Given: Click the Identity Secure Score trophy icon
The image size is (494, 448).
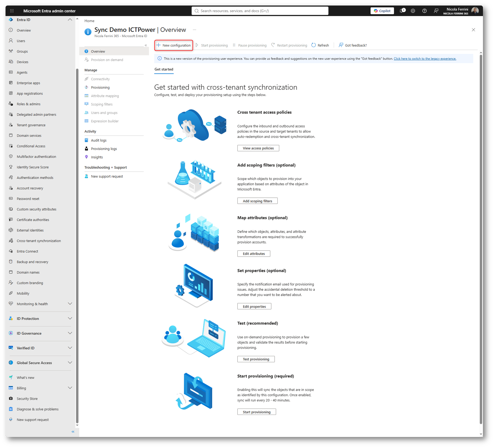Looking at the screenshot, I should click(x=11, y=167).
